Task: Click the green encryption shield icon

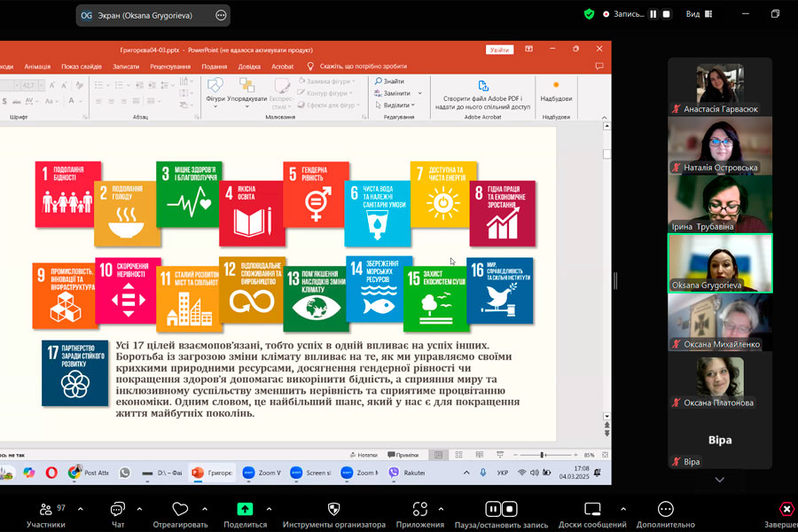Action: click(589, 14)
